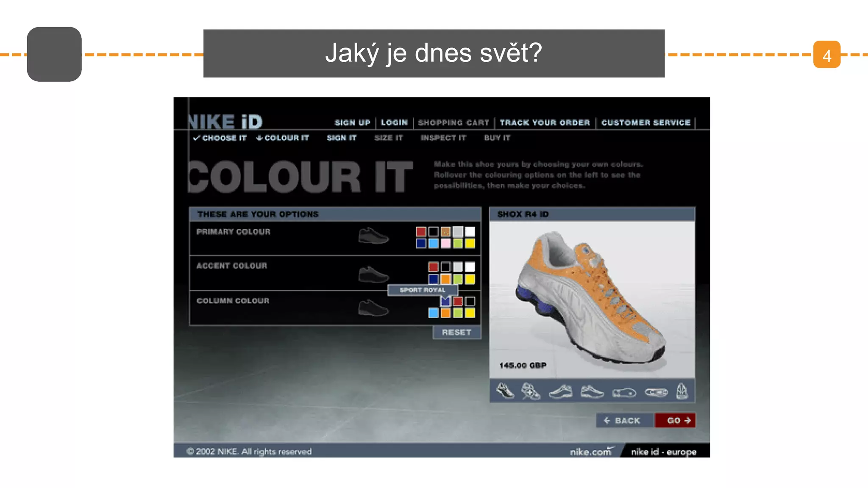
Task: Select the angled three-quarter shoe view icon
Action: click(x=505, y=391)
